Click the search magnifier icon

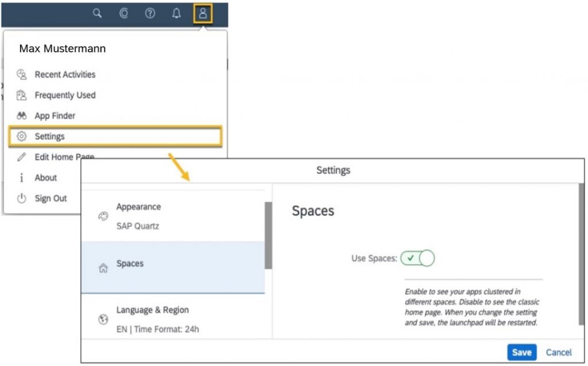98,13
